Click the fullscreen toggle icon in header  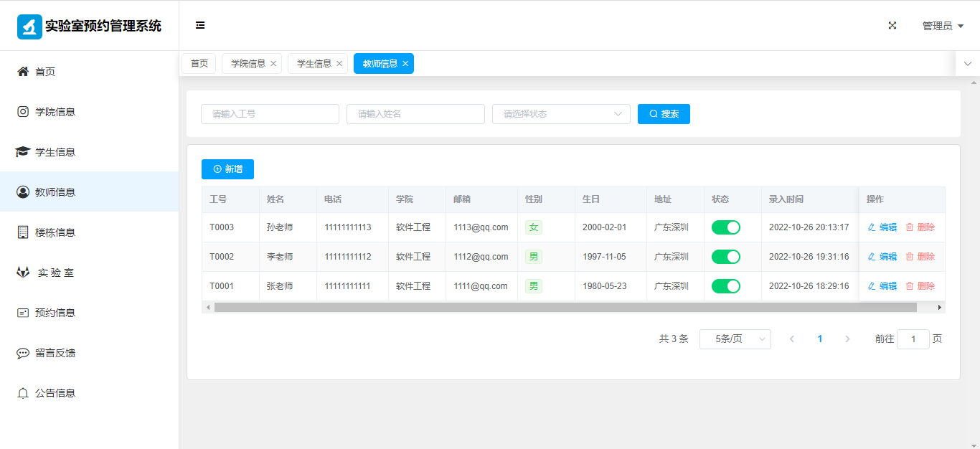pyautogui.click(x=892, y=25)
